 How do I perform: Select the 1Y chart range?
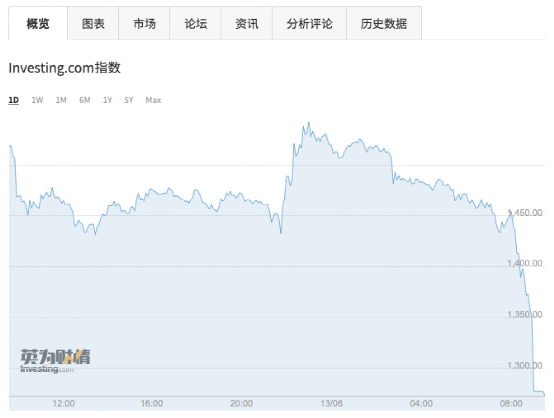point(107,100)
